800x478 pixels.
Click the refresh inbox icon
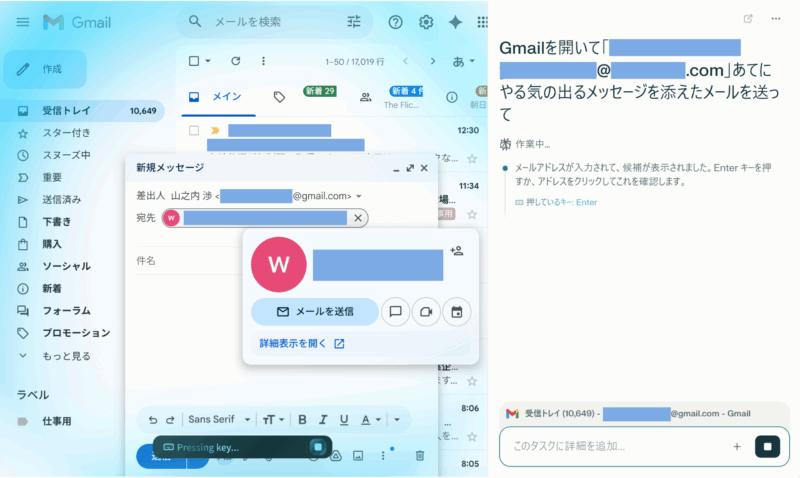click(235, 61)
